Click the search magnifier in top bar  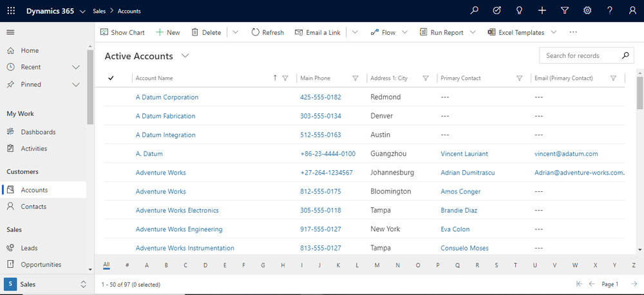pyautogui.click(x=475, y=11)
